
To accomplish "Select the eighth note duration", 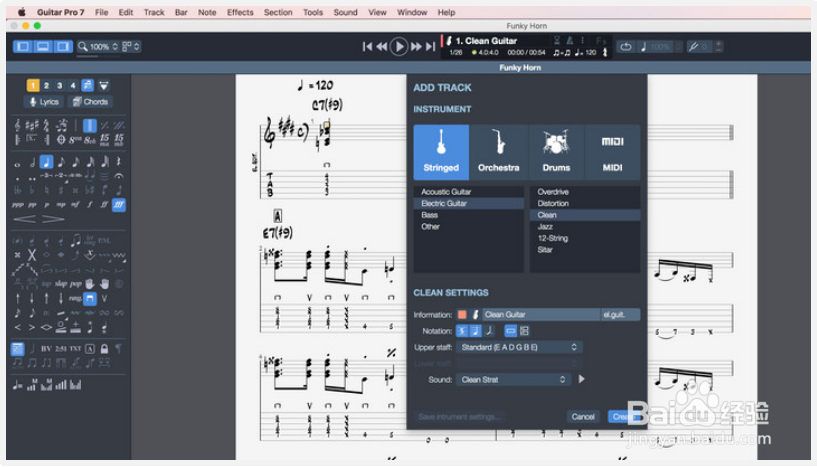I will point(61,162).
